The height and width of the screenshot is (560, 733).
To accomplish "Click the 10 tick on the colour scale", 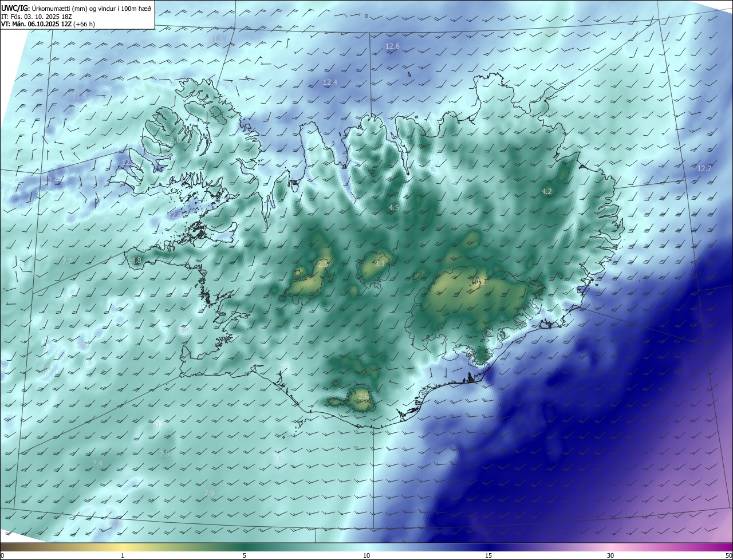I will (x=366, y=555).
